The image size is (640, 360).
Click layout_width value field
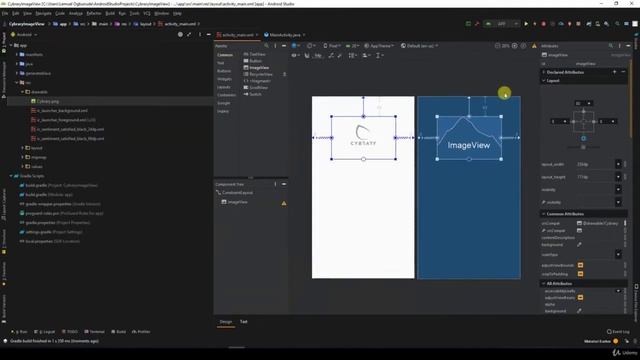pyautogui.click(x=595, y=164)
